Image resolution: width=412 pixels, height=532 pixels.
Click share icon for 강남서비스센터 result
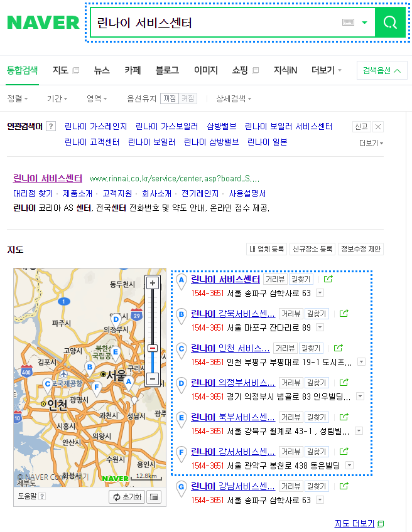point(344,486)
